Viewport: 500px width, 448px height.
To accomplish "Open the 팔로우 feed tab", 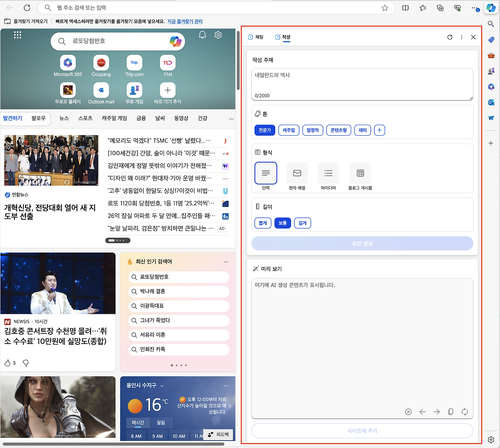I will [38, 118].
